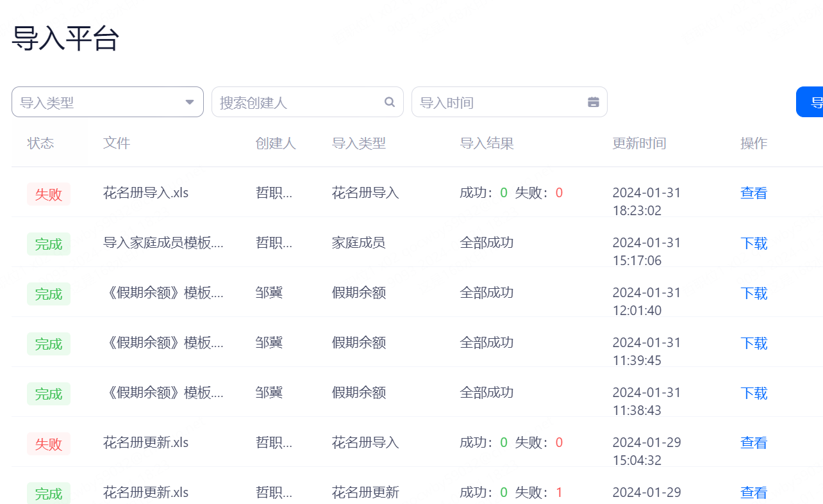The image size is (823, 504).
Task: Click the 失败 badge in the 15:04:32 row
Action: (49, 444)
